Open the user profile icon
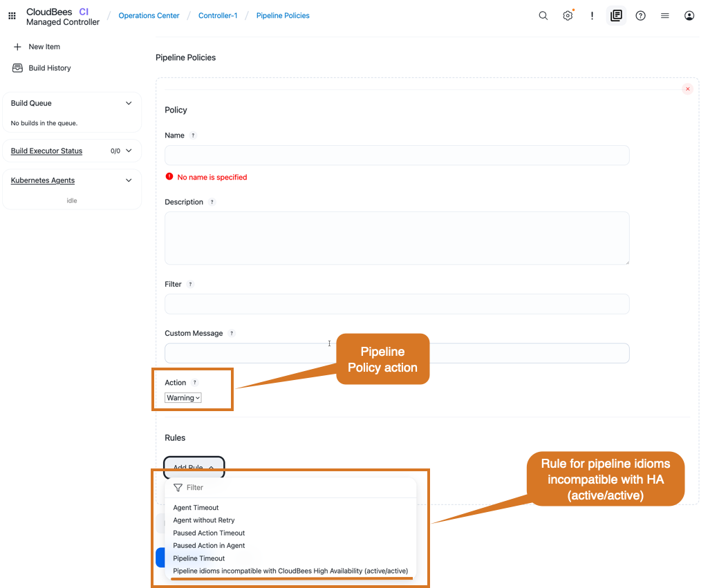708x588 pixels. click(x=689, y=16)
